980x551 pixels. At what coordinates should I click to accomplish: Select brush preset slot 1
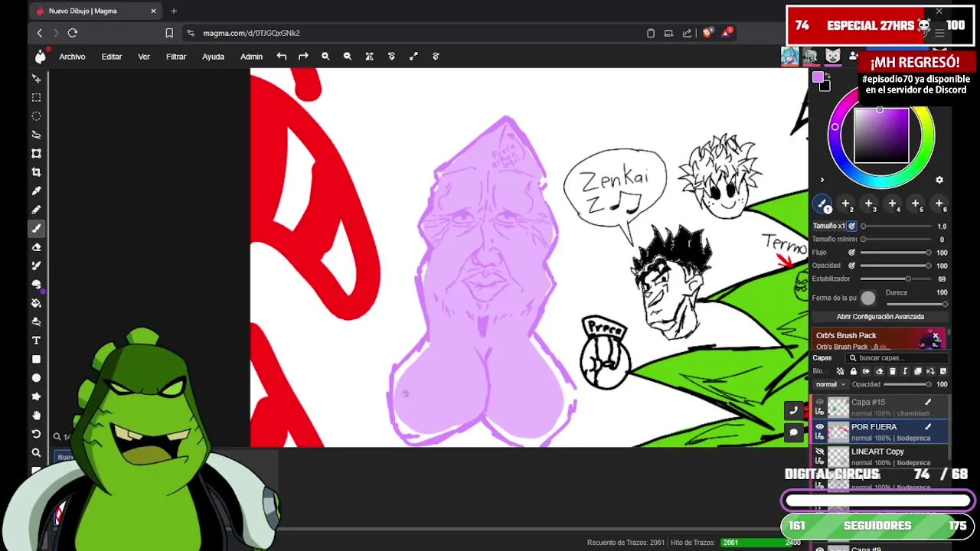822,204
